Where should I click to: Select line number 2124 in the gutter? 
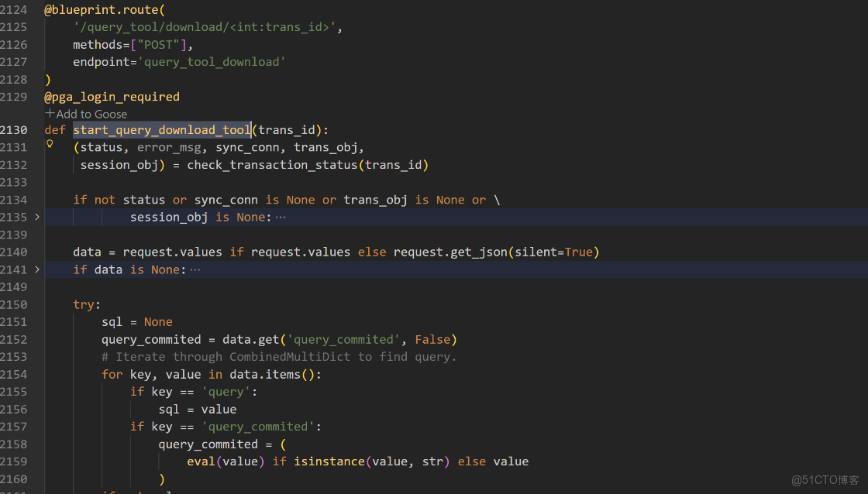[x=14, y=9]
